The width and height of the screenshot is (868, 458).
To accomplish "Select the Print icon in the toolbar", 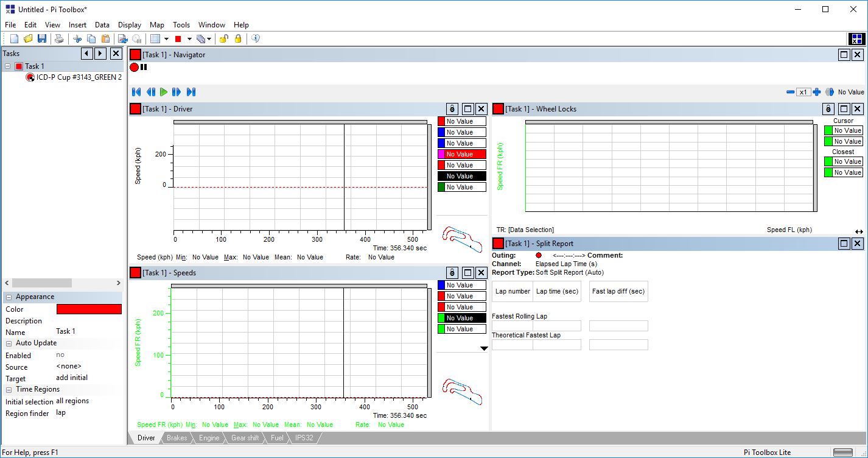I will coord(59,38).
